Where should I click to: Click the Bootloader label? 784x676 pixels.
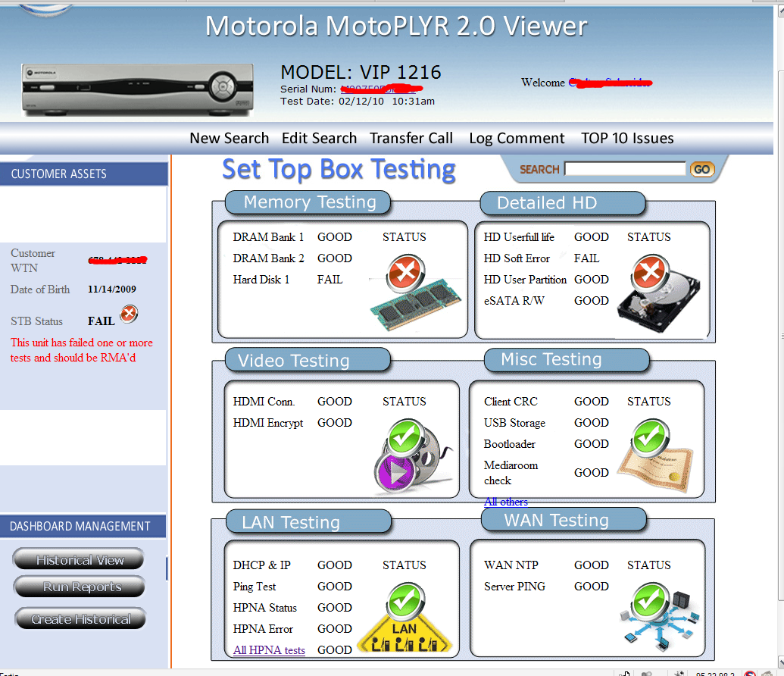click(510, 444)
